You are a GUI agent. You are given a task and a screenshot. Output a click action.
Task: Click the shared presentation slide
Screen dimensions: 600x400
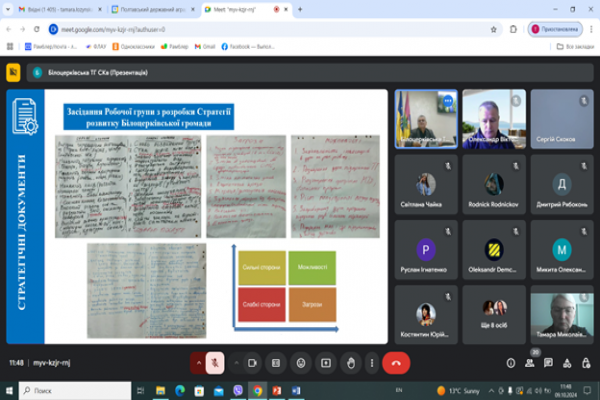click(197, 216)
